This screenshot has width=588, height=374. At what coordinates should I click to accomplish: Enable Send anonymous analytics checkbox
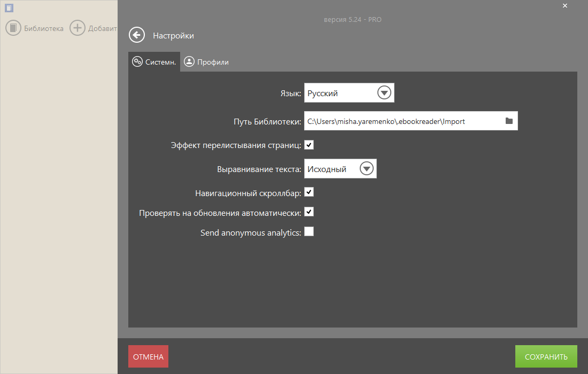pos(309,232)
